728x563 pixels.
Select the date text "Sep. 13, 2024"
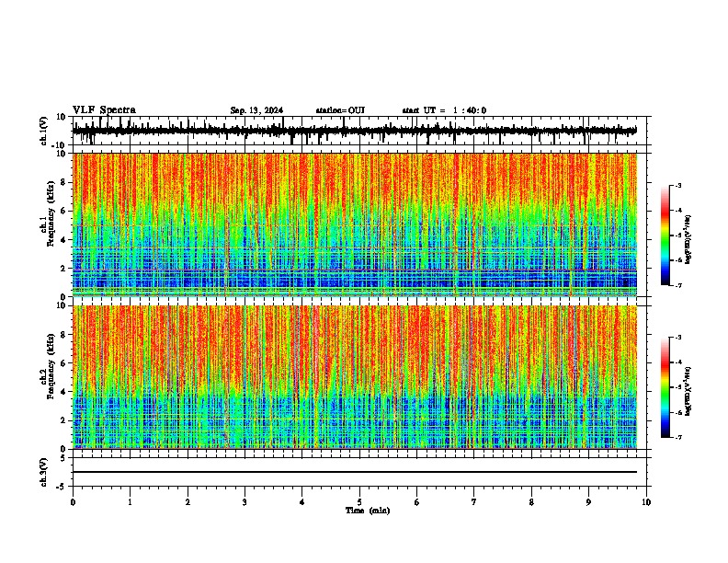pos(256,110)
